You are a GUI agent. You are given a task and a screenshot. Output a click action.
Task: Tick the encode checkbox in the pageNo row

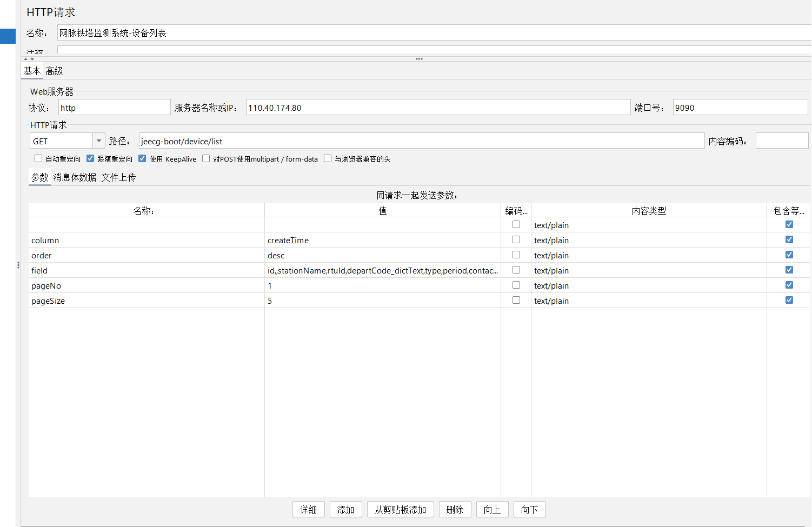coord(516,285)
